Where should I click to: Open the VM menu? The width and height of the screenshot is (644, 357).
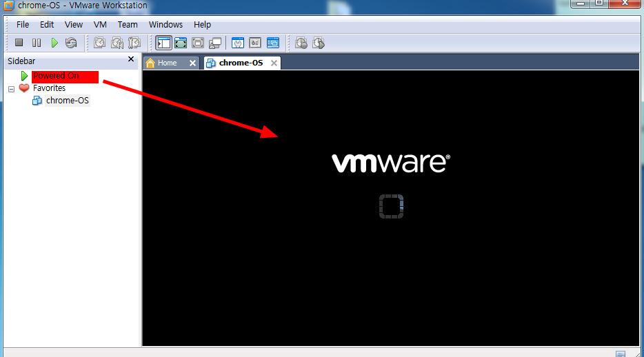(100, 24)
